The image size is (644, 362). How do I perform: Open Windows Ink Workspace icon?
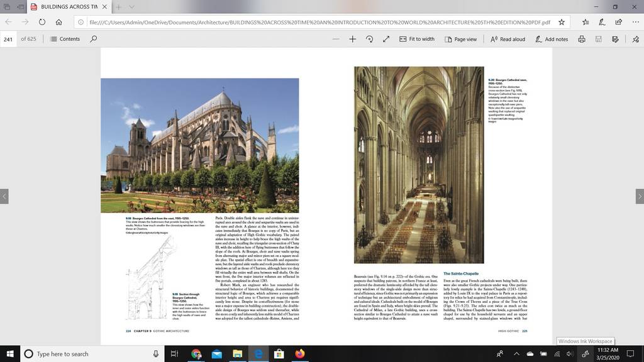[x=586, y=354]
